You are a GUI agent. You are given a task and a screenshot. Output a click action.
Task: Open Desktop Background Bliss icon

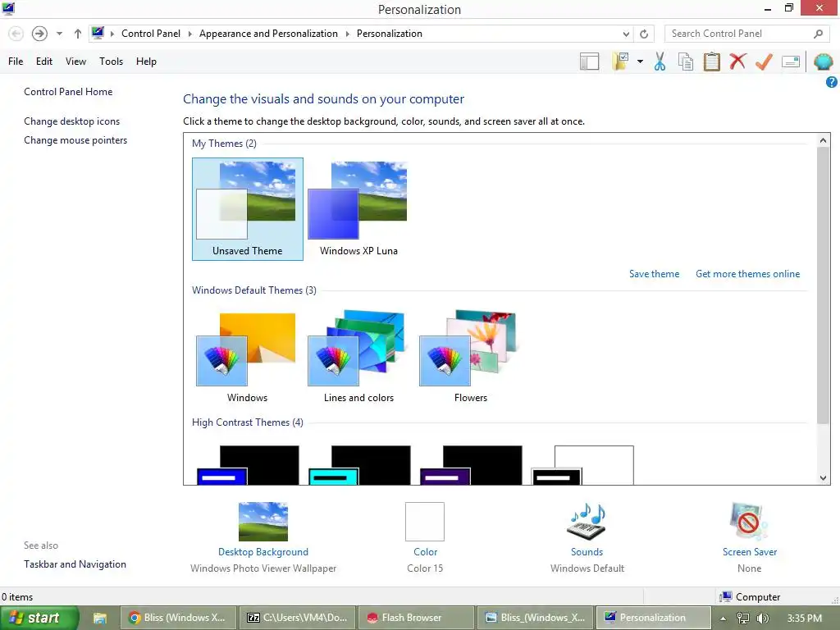[x=263, y=521]
